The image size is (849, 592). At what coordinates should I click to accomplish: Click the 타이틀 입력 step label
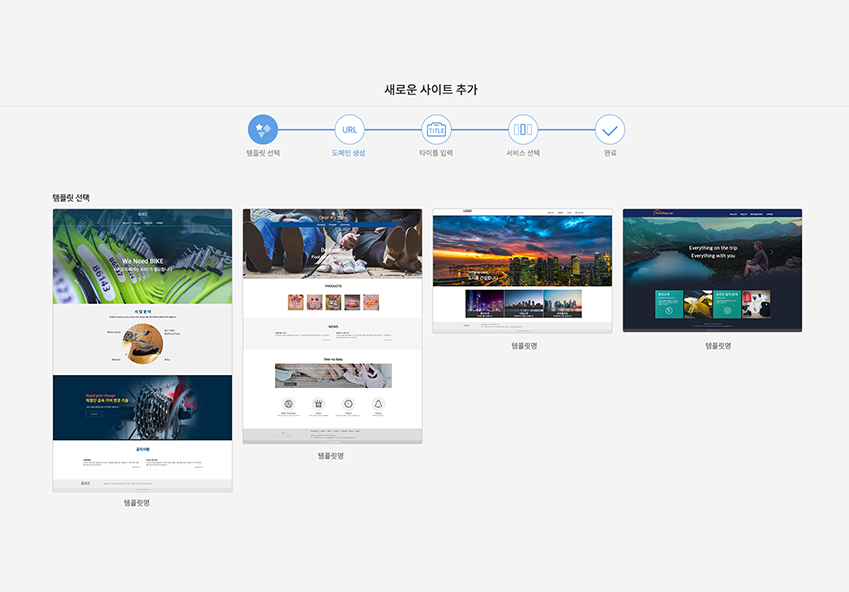436,153
